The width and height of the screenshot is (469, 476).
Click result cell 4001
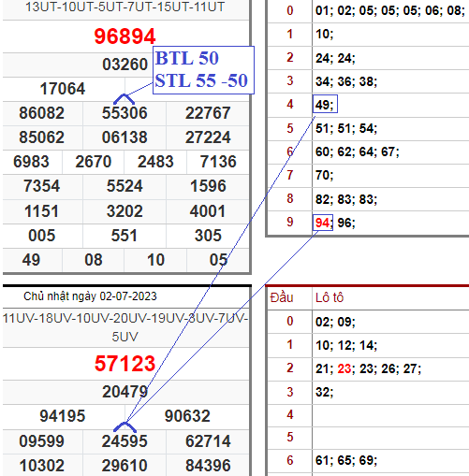pyautogui.click(x=208, y=211)
